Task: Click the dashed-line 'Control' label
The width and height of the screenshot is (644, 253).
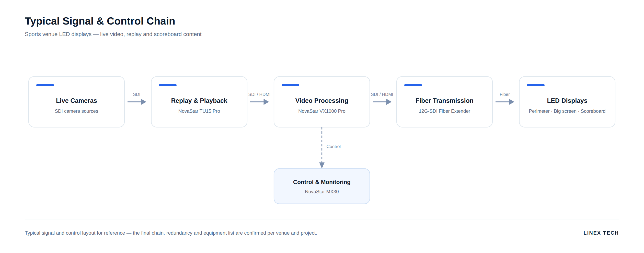Action: click(333, 146)
